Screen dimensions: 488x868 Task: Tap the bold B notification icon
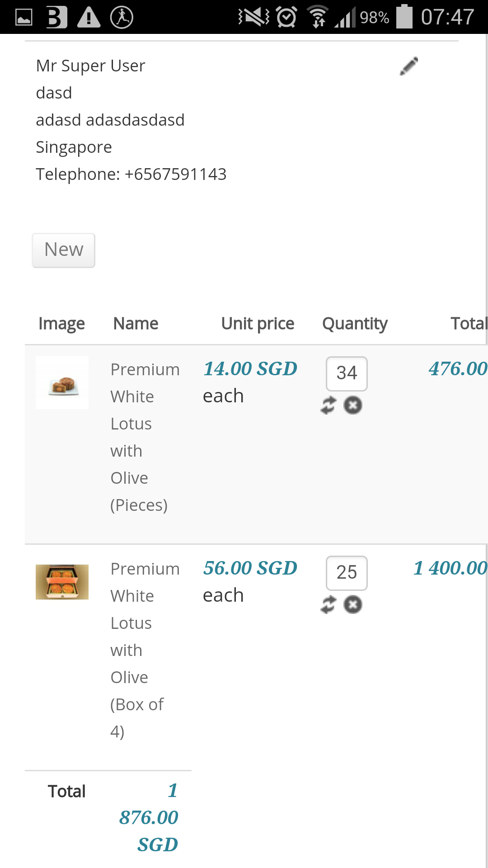56,17
